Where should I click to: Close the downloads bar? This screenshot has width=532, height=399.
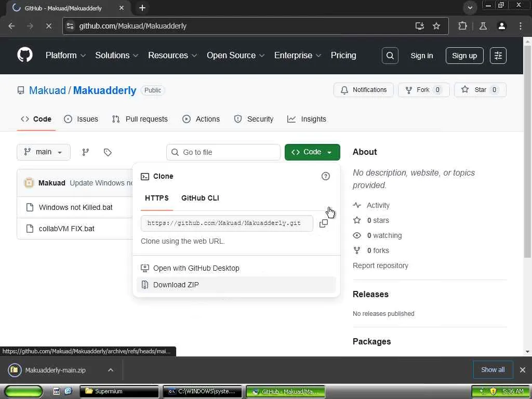523,370
